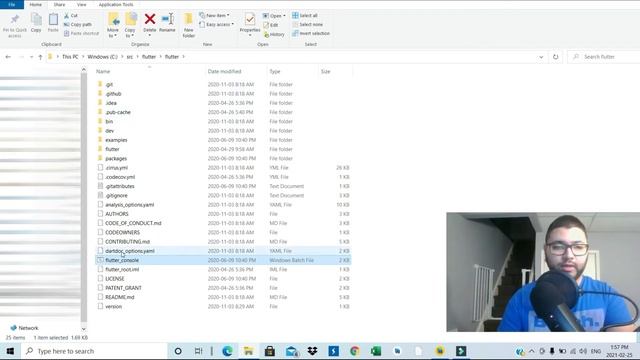640x360 pixels.
Task: Select the version file
Action: click(x=113, y=307)
